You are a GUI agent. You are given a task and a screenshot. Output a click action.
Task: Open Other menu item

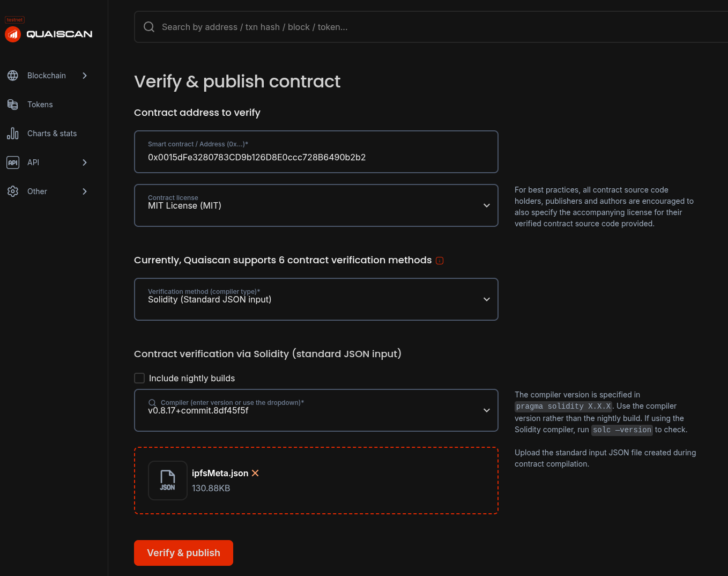37,191
